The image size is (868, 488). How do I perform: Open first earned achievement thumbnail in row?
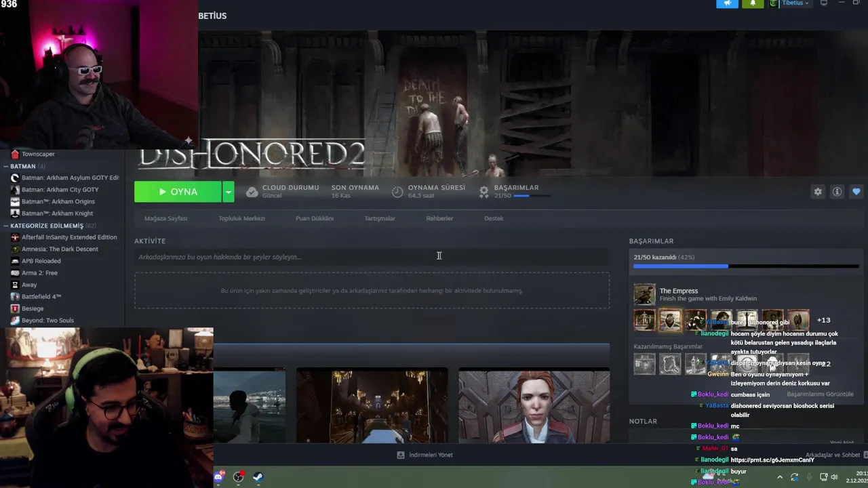point(644,320)
